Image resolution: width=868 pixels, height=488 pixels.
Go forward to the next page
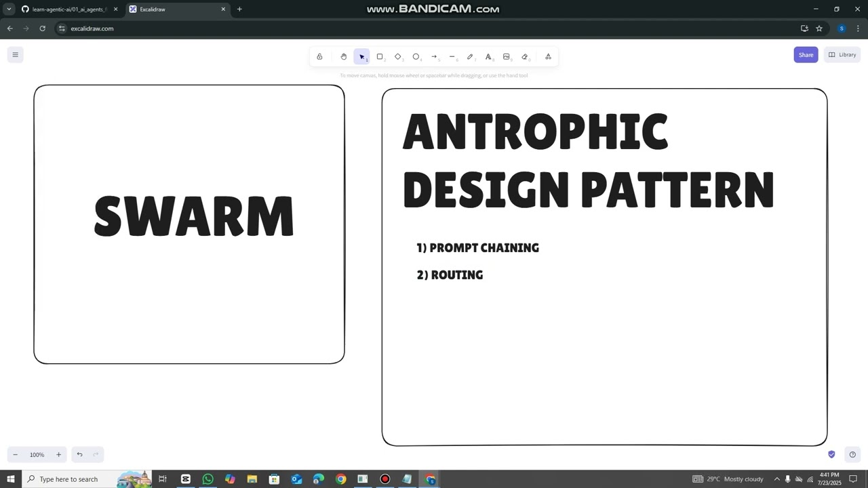point(26,28)
